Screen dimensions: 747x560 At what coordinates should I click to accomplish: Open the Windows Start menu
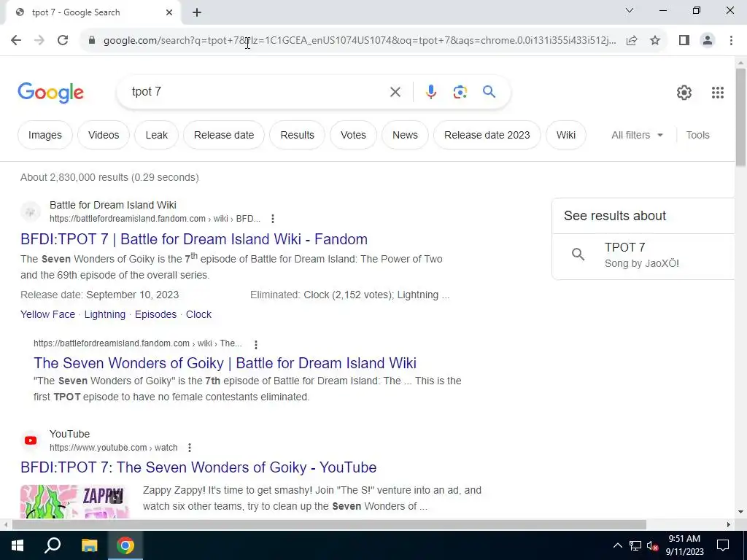point(18,545)
